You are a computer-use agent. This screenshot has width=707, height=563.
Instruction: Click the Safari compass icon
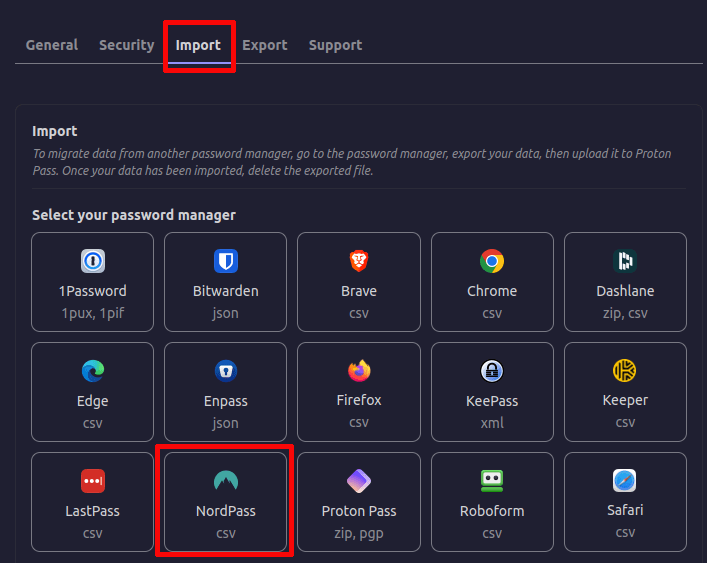pyautogui.click(x=624, y=481)
